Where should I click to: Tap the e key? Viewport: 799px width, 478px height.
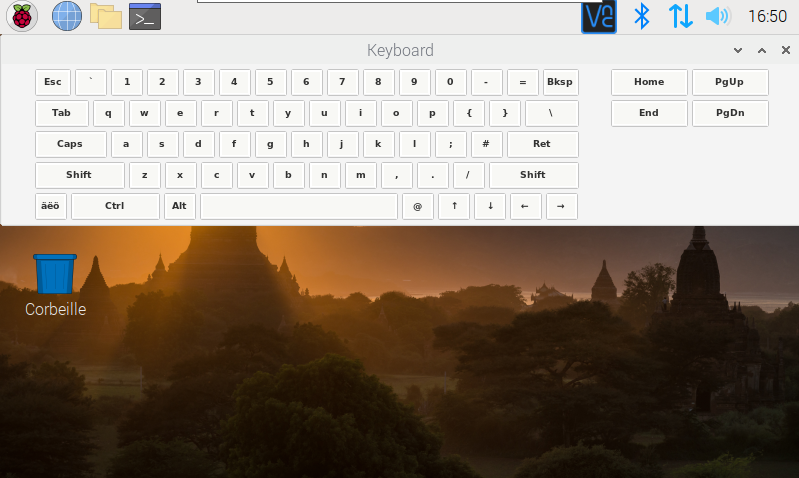[x=181, y=113]
